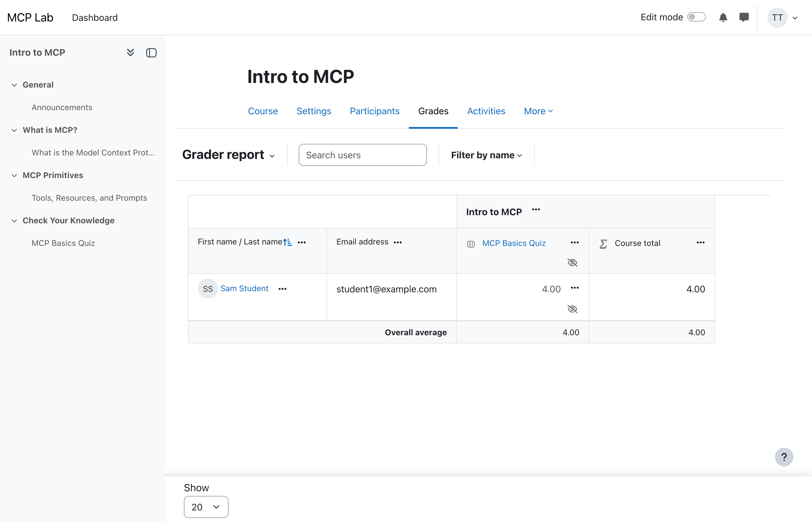Go to the Course tab
This screenshot has width=812, height=522.
click(263, 111)
